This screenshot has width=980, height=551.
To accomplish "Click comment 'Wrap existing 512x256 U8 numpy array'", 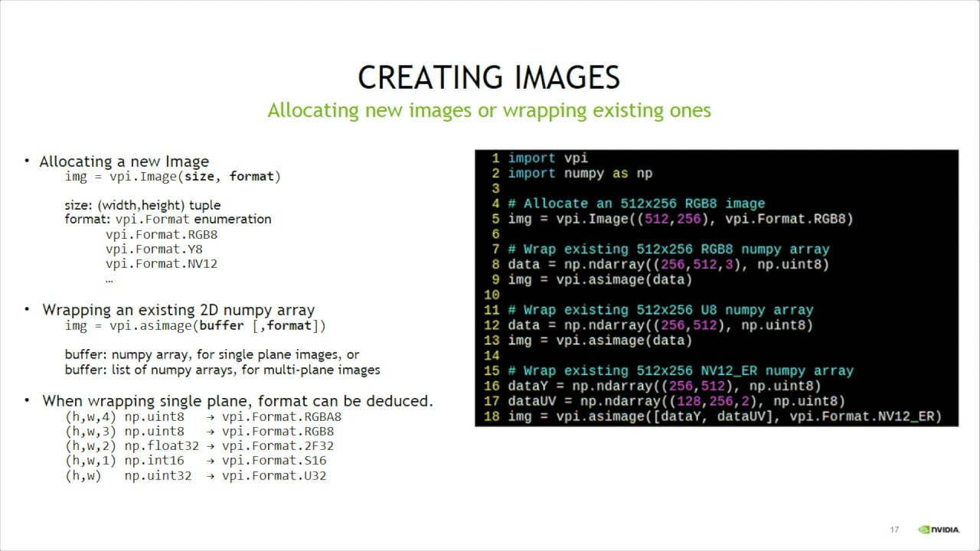I will pos(660,310).
